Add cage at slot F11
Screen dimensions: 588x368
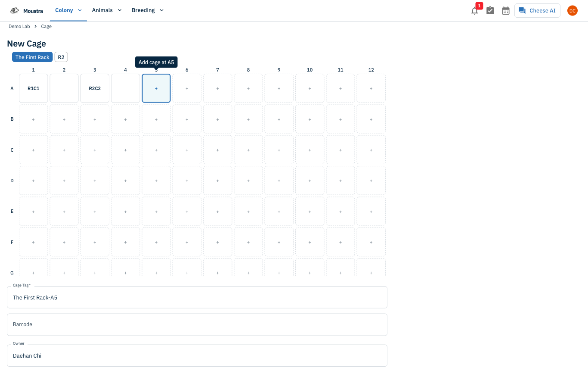click(x=340, y=242)
